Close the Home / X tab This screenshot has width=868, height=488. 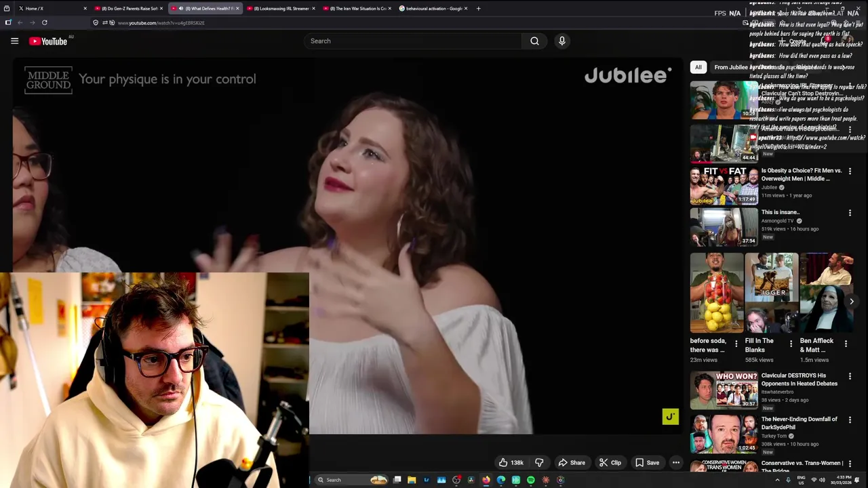pyautogui.click(x=85, y=8)
